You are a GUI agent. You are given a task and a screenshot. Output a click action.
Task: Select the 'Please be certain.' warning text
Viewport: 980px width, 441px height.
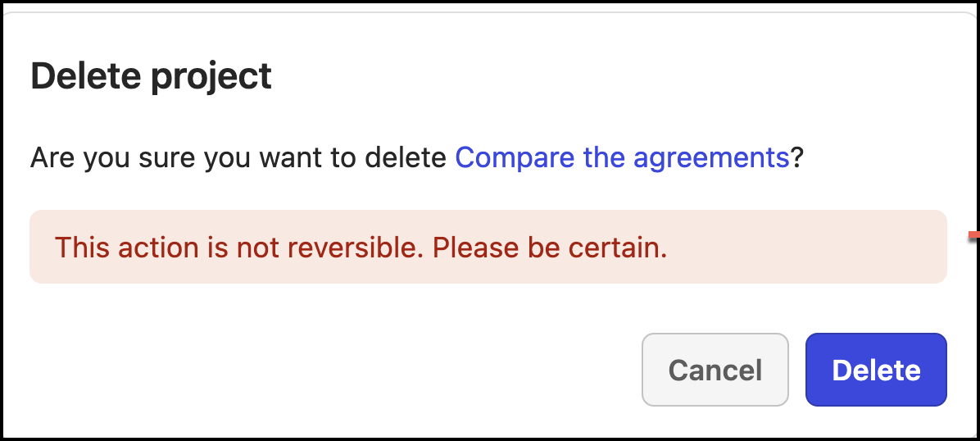tap(550, 248)
